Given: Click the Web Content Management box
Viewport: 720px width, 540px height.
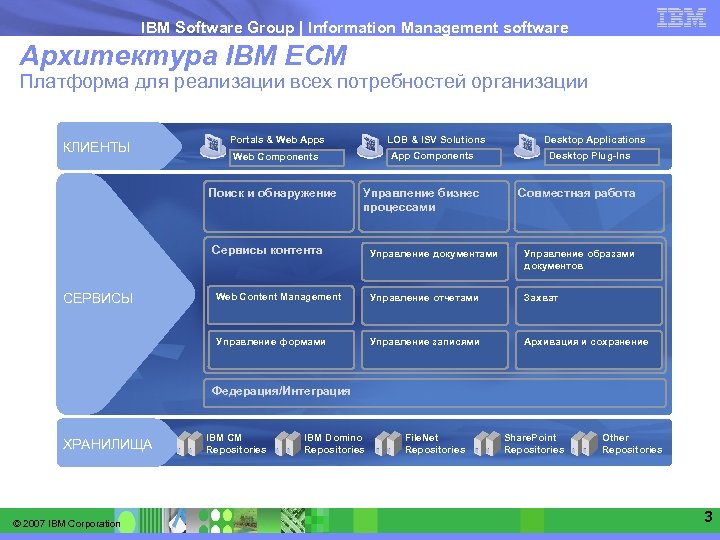Looking at the screenshot, I should coord(281,305).
